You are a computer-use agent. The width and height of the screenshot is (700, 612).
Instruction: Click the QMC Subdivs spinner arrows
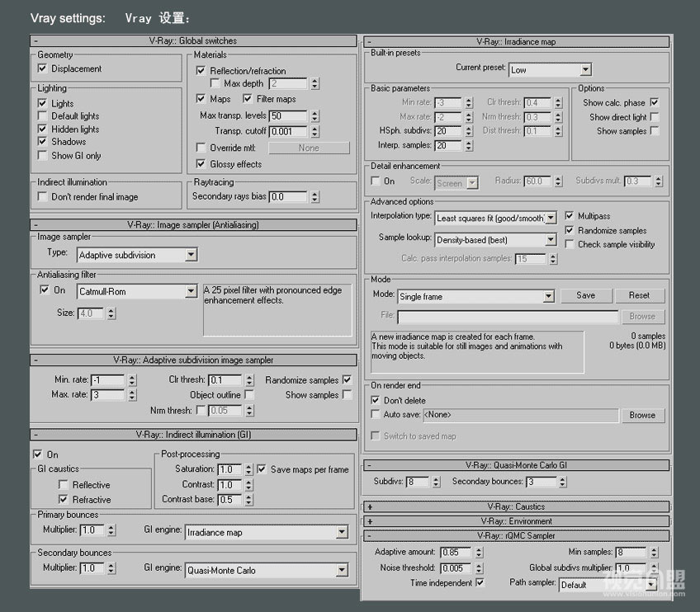pyautogui.click(x=436, y=482)
